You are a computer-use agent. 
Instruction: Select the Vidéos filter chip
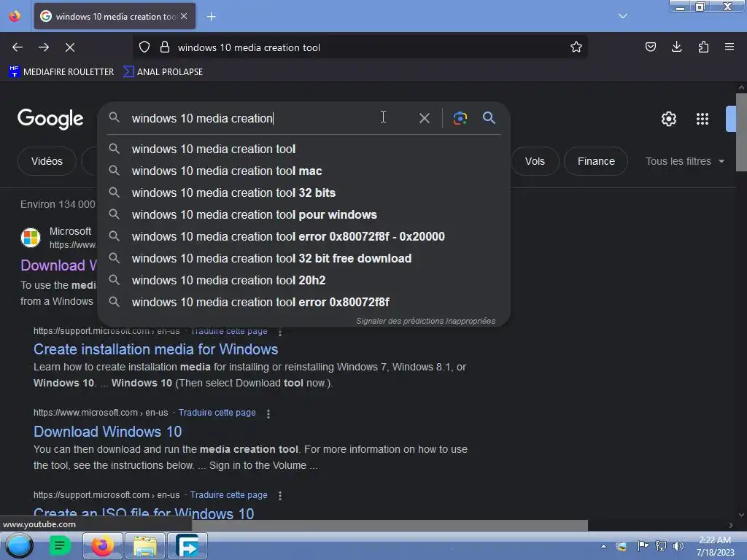pos(47,161)
